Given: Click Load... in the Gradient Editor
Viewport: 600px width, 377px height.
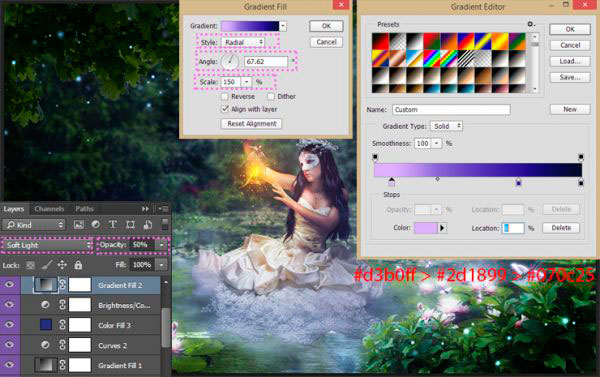Looking at the screenshot, I should 570,61.
